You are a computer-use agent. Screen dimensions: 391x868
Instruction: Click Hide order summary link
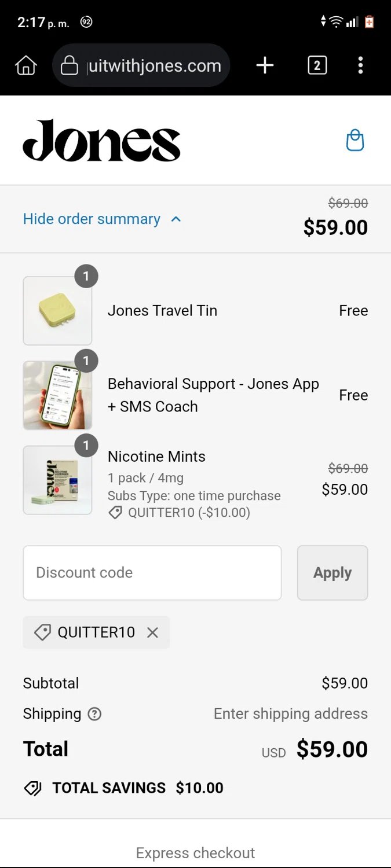(92, 219)
